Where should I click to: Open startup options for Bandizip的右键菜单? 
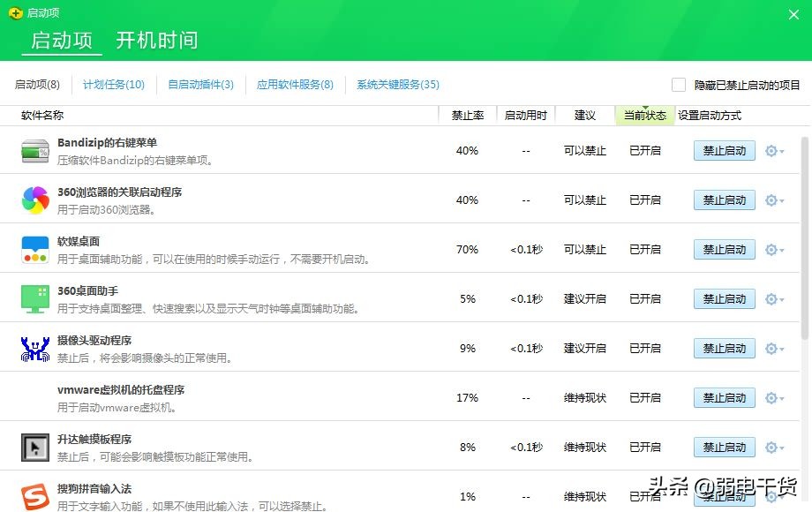773,150
